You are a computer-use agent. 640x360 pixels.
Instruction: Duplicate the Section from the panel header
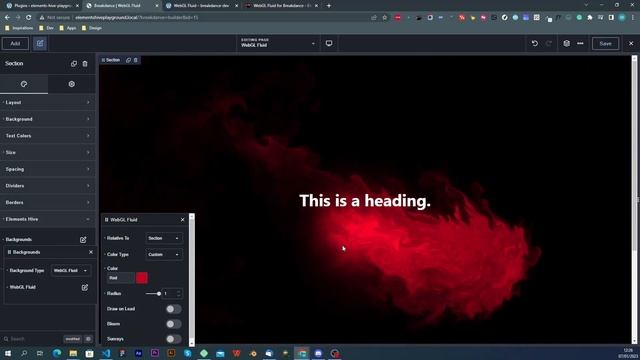pyautogui.click(x=74, y=64)
